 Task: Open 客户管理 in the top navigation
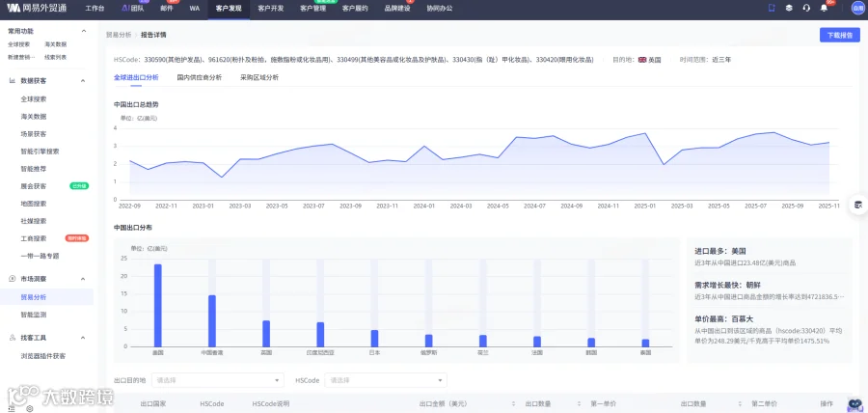pyautogui.click(x=312, y=9)
